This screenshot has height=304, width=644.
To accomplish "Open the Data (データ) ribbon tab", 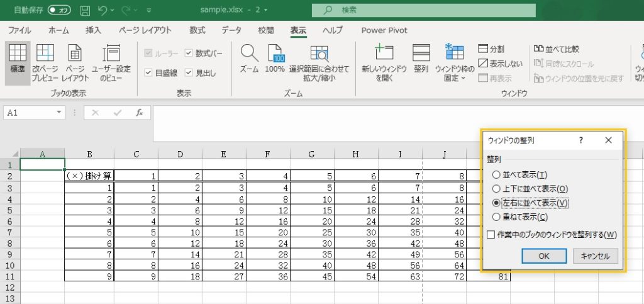I will (x=231, y=30).
